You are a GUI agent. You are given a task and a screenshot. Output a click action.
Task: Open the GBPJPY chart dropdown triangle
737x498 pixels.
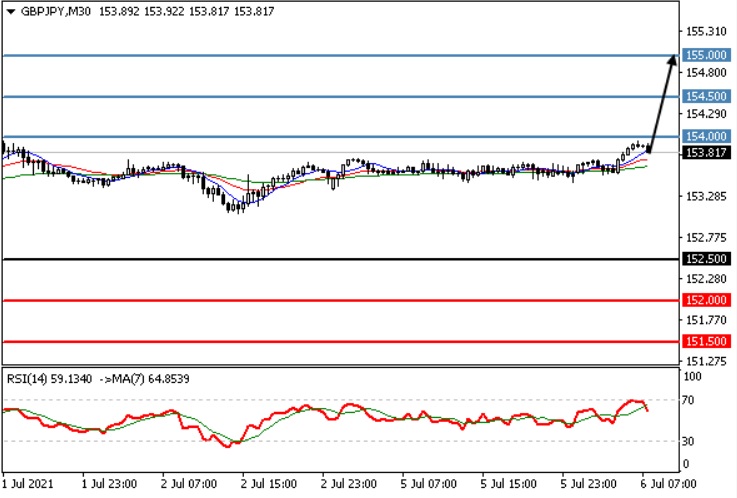(11, 12)
